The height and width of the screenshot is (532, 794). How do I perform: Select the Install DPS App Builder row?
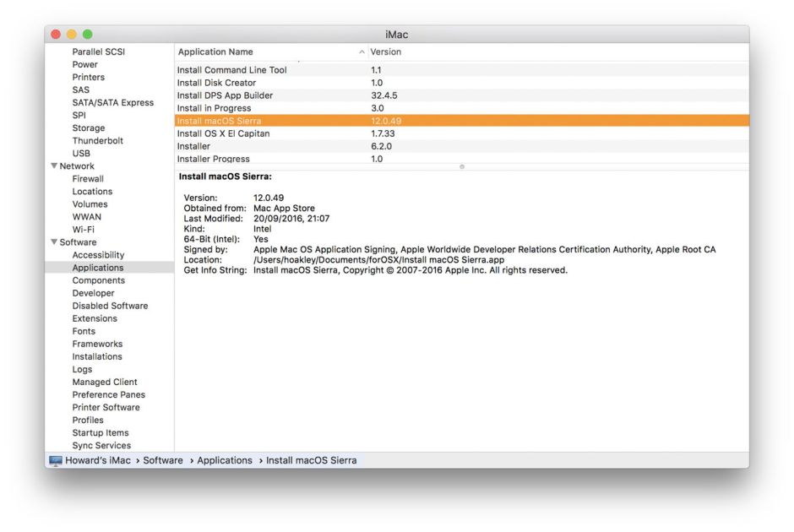tap(225, 95)
